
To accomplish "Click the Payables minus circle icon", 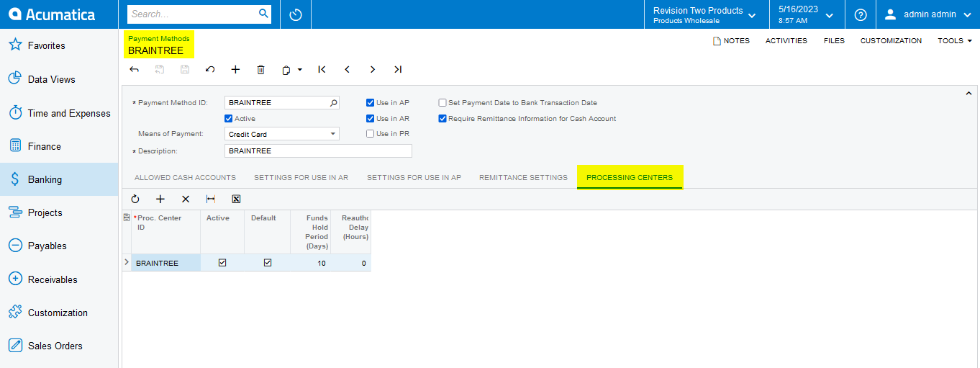I will [x=15, y=246].
